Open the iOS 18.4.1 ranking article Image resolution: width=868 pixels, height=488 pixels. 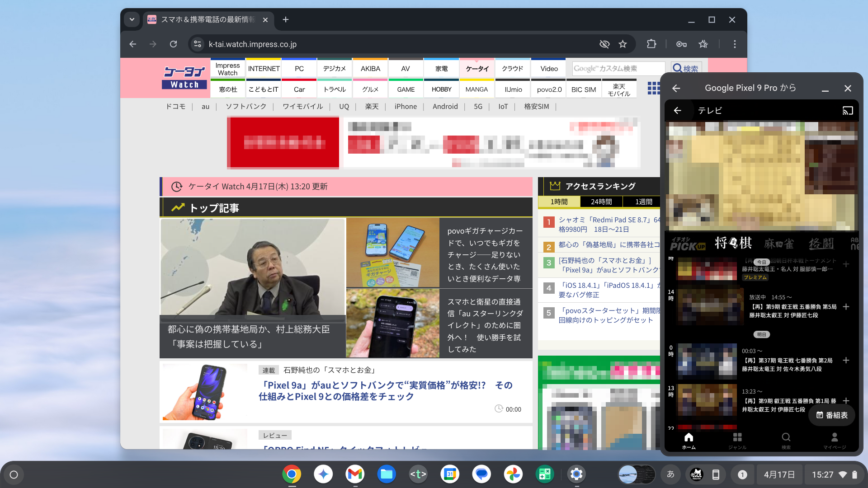pyautogui.click(x=609, y=290)
